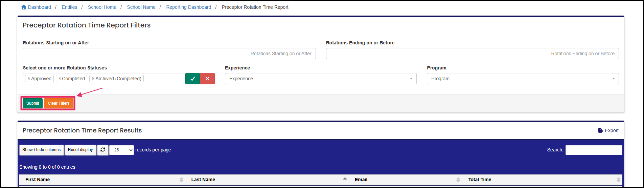Click the 'Preceptor Rotation Time Report Filters' heading
644x188 pixels.
pos(87,25)
